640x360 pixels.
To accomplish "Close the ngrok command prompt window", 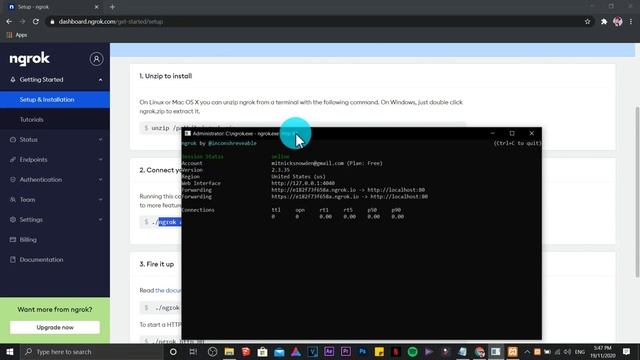I will [x=531, y=133].
